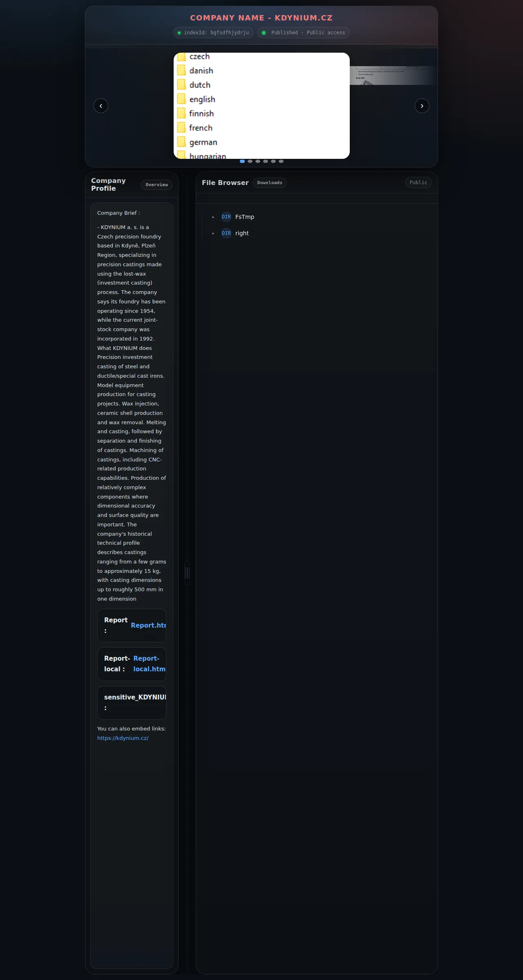Click the green indexId status dot
The image size is (523, 980).
179,33
